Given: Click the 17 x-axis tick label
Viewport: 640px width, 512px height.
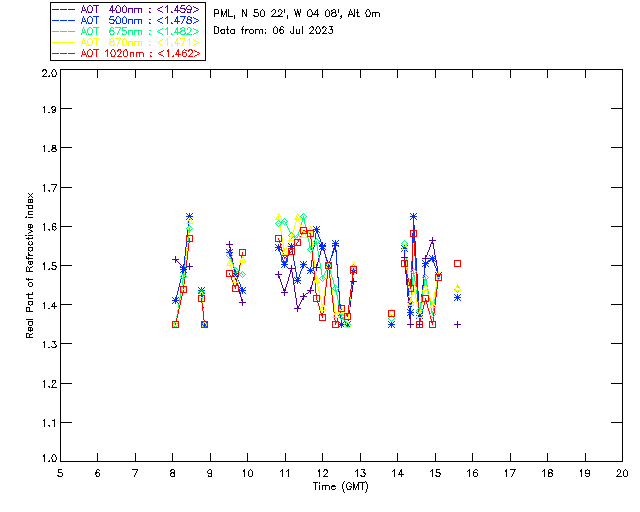Looking at the screenshot, I should (510, 473).
